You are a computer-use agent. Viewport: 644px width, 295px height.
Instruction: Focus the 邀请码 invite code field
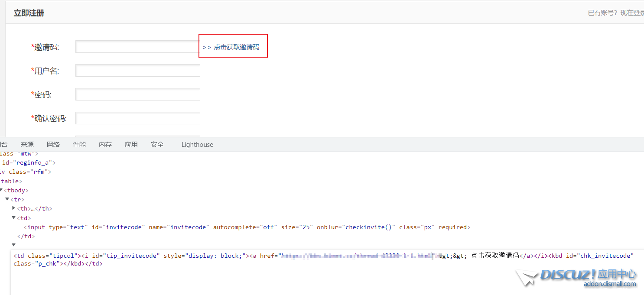tap(137, 47)
